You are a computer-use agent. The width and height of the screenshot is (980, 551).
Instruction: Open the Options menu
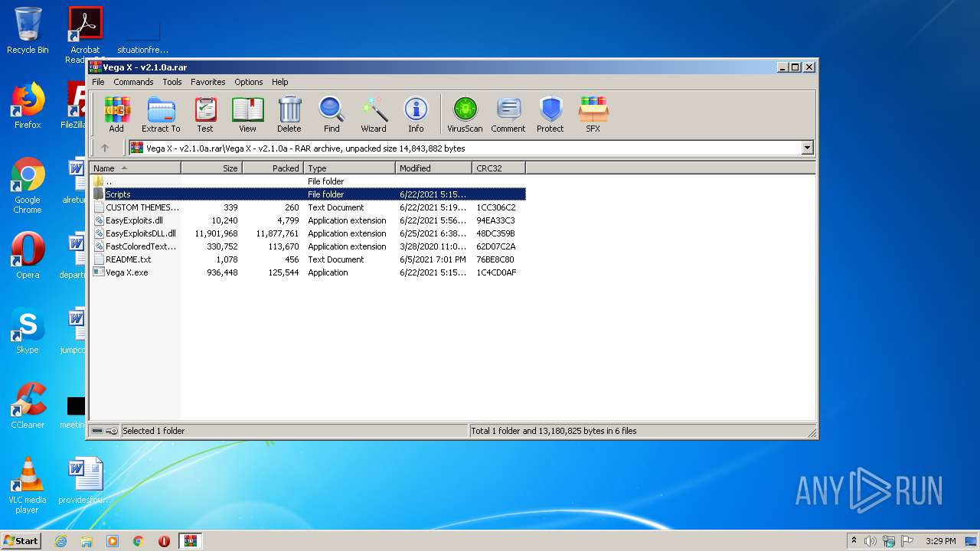pos(248,82)
